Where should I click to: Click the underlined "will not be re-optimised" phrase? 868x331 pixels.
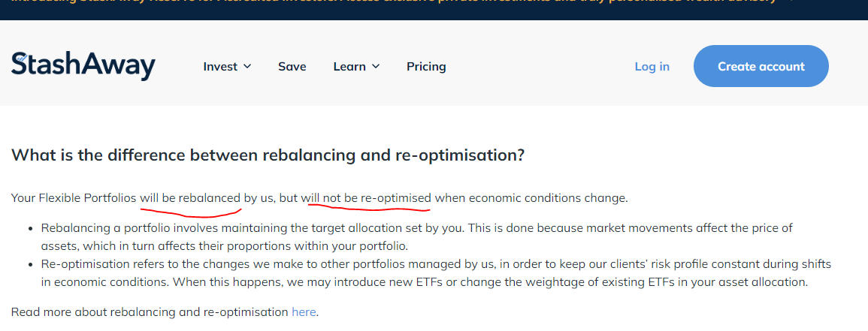[369, 198]
